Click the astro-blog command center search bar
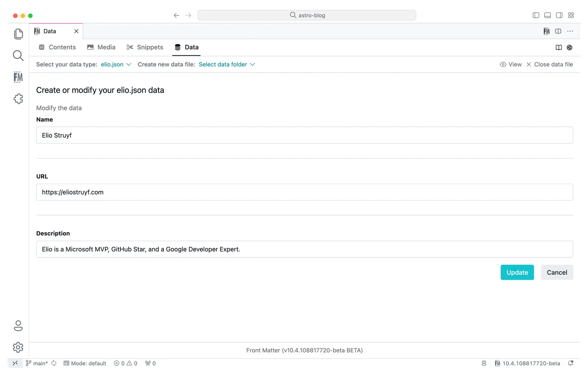The height and width of the screenshot is (376, 588). click(x=307, y=15)
